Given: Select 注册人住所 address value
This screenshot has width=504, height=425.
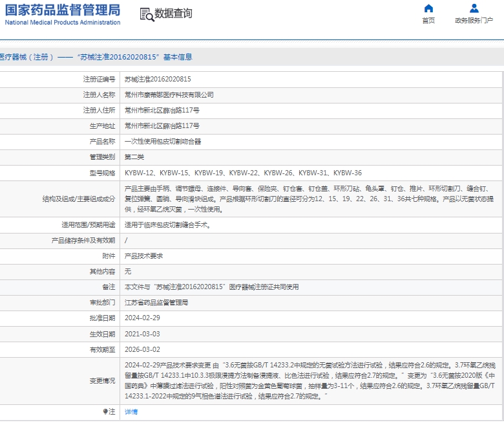Looking at the screenshot, I should [162, 111].
